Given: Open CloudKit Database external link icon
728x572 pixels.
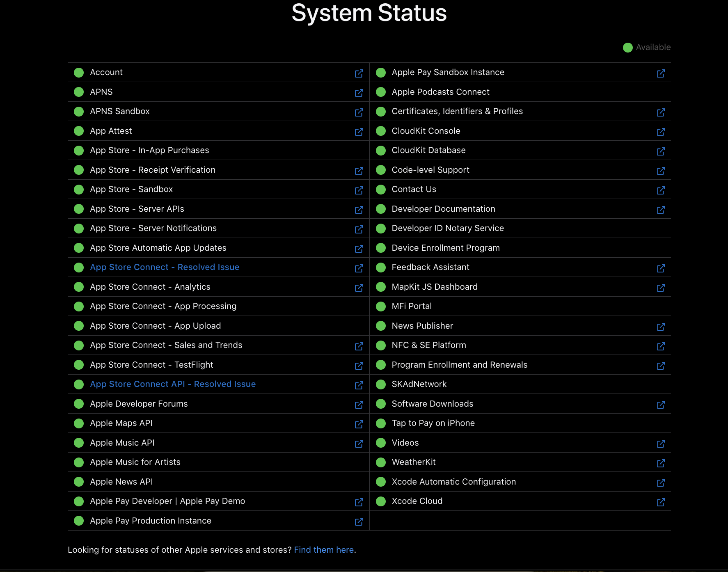Looking at the screenshot, I should [661, 151].
